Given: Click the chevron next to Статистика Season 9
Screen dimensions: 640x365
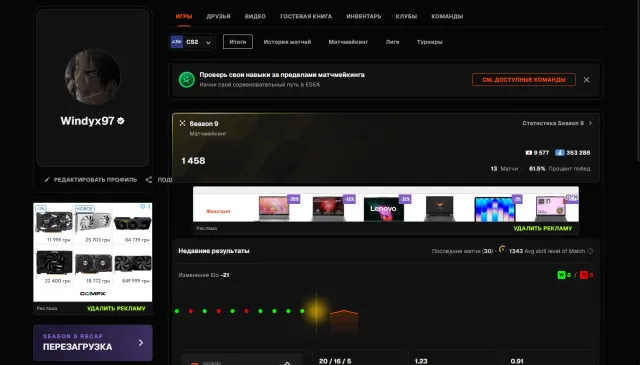Looking at the screenshot, I should pos(590,123).
